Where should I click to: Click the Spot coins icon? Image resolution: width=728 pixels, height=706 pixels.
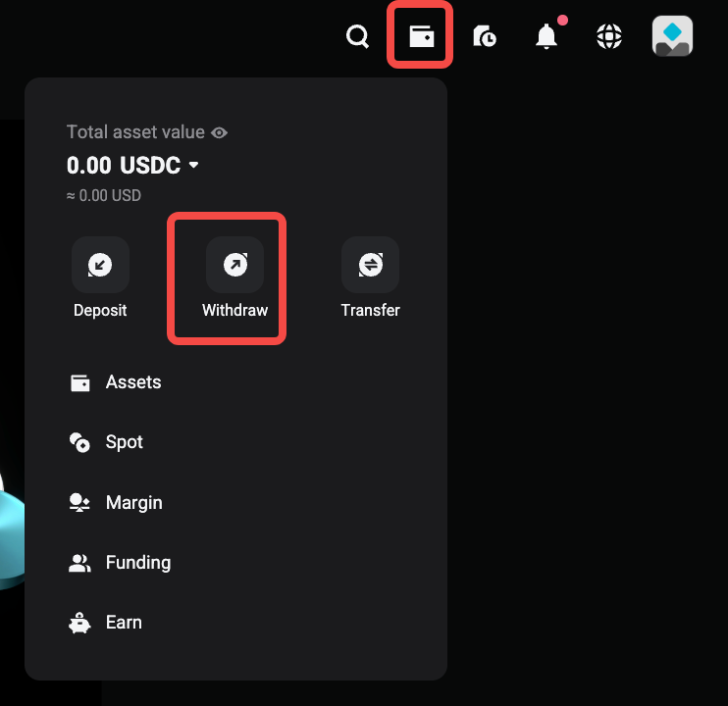point(79,442)
